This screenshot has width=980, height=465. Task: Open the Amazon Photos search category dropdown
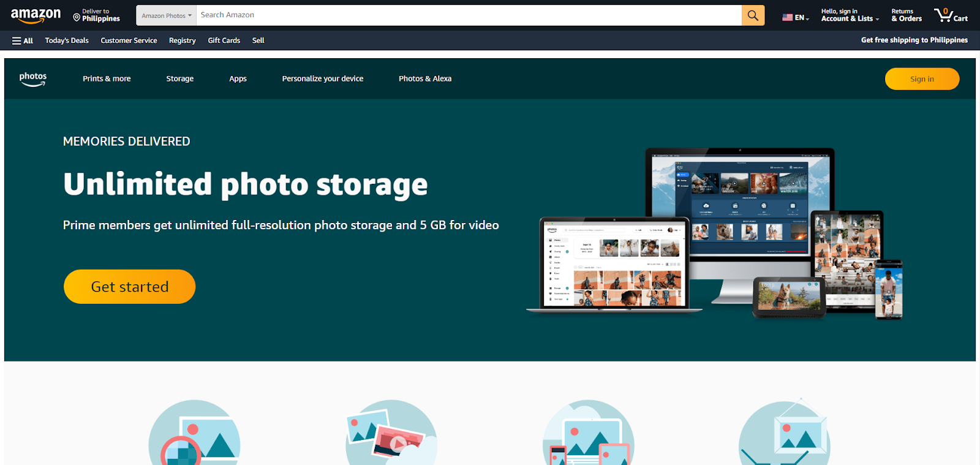167,15
